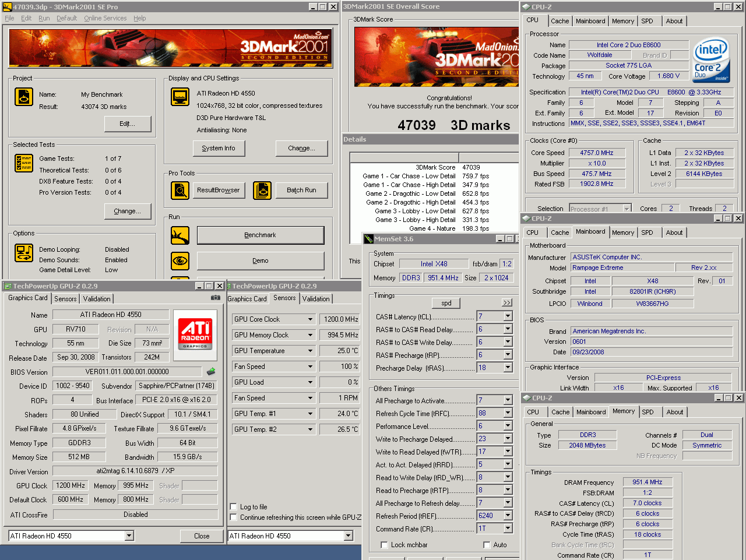746x560 pixels.
Task: Click the eye icon beside the Demo button
Action: pyautogui.click(x=180, y=260)
